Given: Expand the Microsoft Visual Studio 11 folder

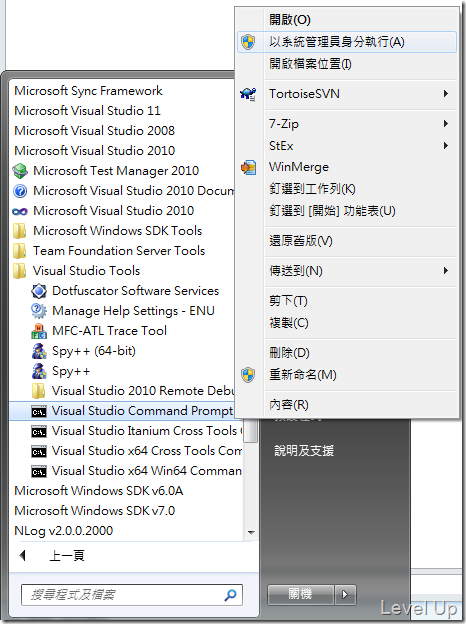Looking at the screenshot, I should [x=88, y=111].
